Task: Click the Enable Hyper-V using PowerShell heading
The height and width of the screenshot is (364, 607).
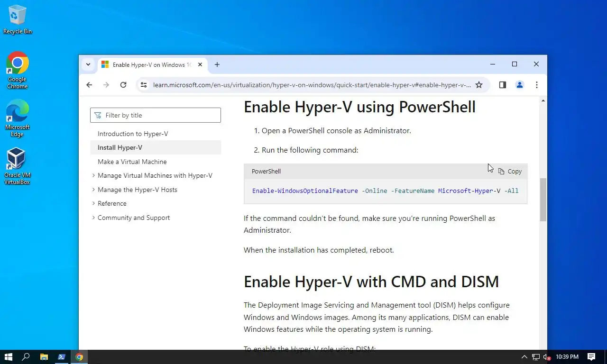Action: (359, 107)
